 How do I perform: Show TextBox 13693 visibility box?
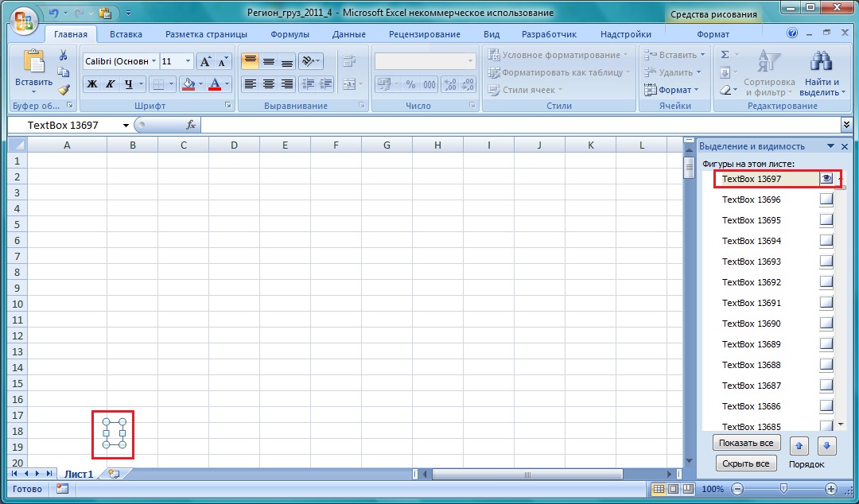826,262
